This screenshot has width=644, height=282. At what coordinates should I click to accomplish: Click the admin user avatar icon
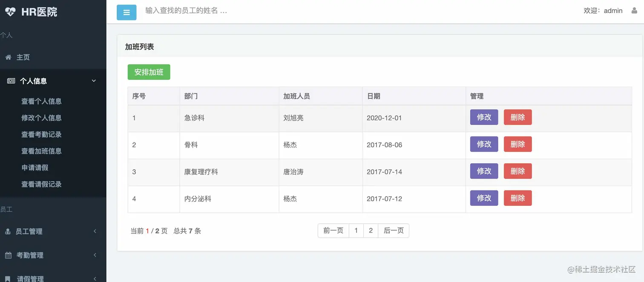click(633, 11)
